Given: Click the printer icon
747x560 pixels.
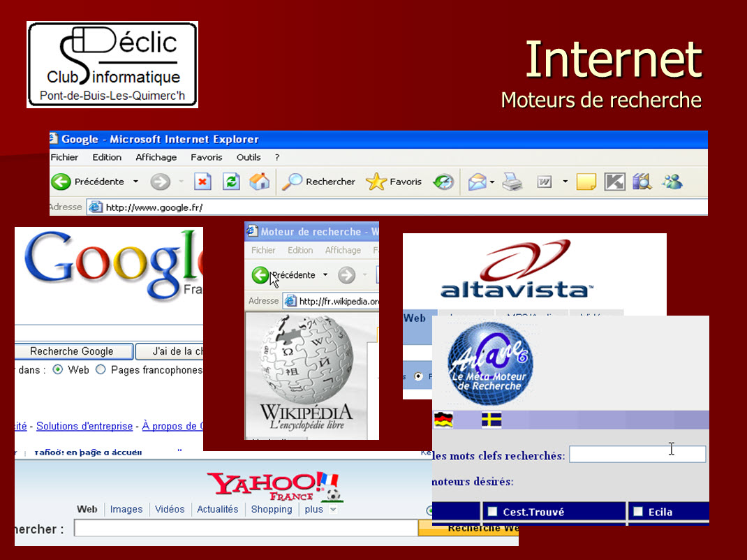Looking at the screenshot, I should 512,182.
